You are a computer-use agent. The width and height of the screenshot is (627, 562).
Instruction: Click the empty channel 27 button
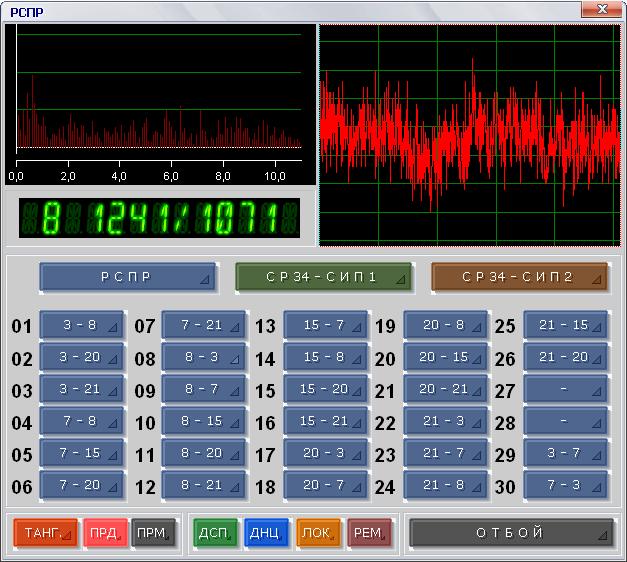[x=565, y=390]
